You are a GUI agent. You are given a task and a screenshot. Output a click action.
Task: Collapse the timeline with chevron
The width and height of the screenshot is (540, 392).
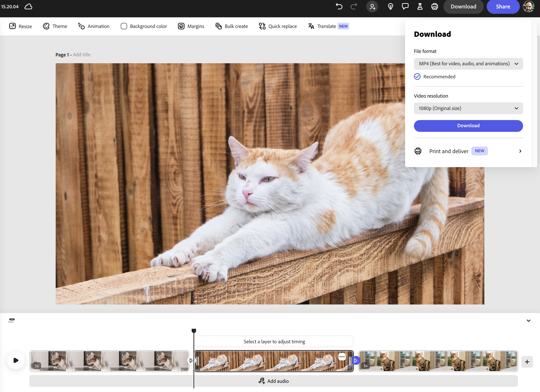coord(528,320)
